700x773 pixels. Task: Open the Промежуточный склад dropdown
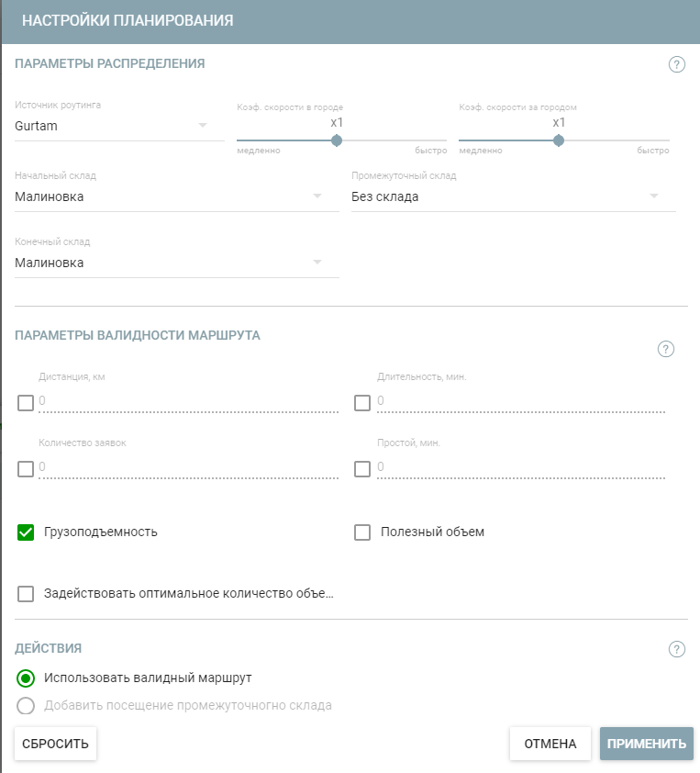(x=513, y=196)
